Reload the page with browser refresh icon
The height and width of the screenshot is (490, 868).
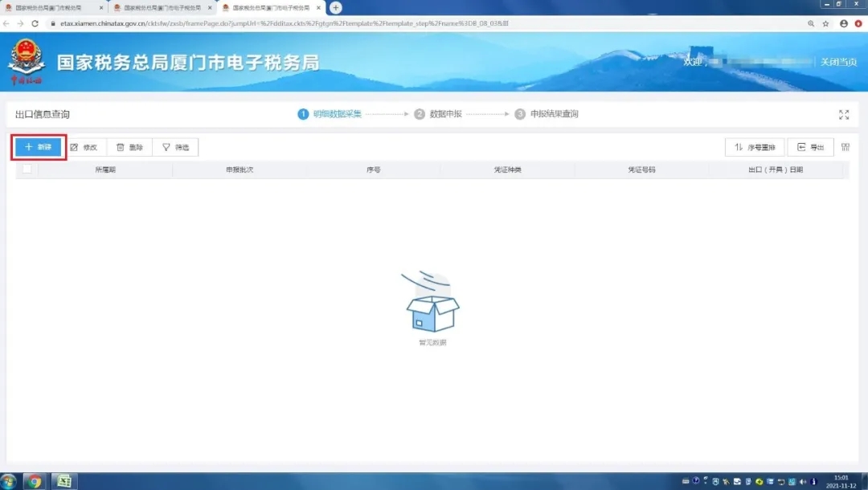[35, 23]
